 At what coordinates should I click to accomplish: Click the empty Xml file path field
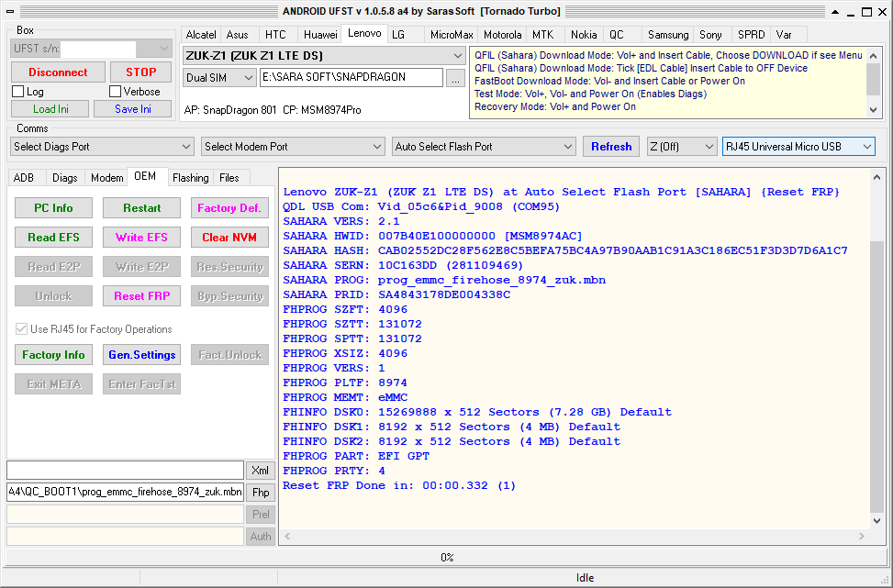tap(126, 471)
